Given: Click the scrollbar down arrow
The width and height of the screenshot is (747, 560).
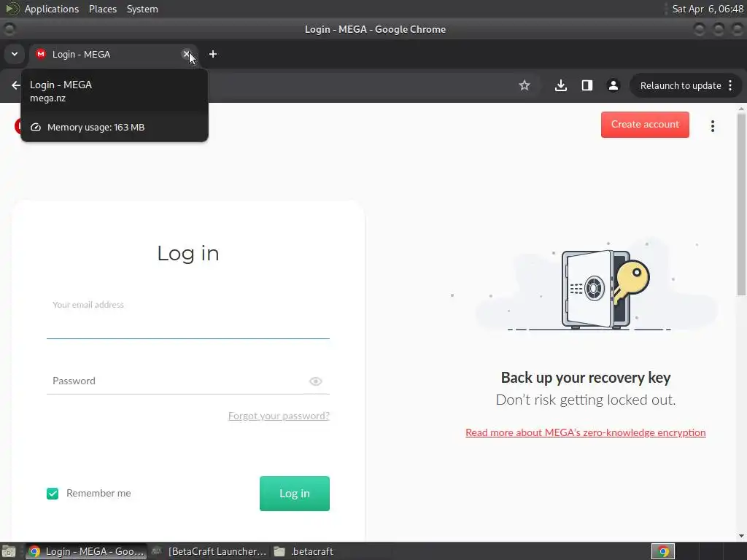Looking at the screenshot, I should pyautogui.click(x=741, y=536).
